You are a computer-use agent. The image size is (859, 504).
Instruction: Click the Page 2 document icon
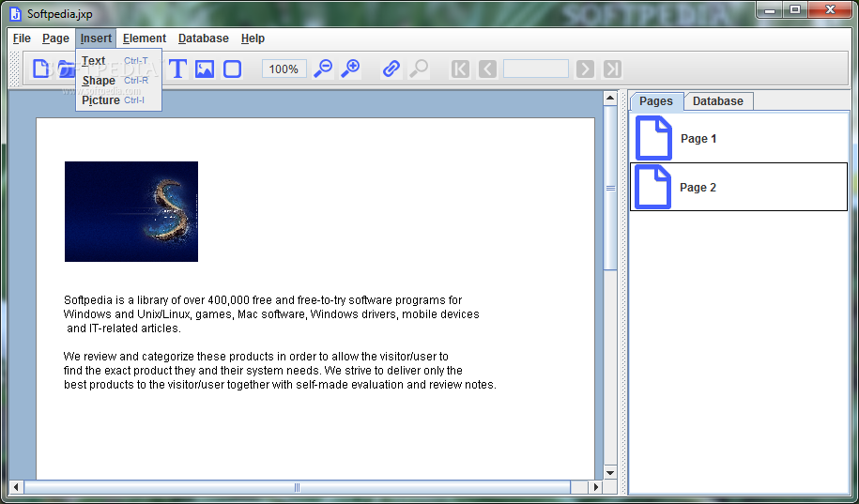click(653, 187)
